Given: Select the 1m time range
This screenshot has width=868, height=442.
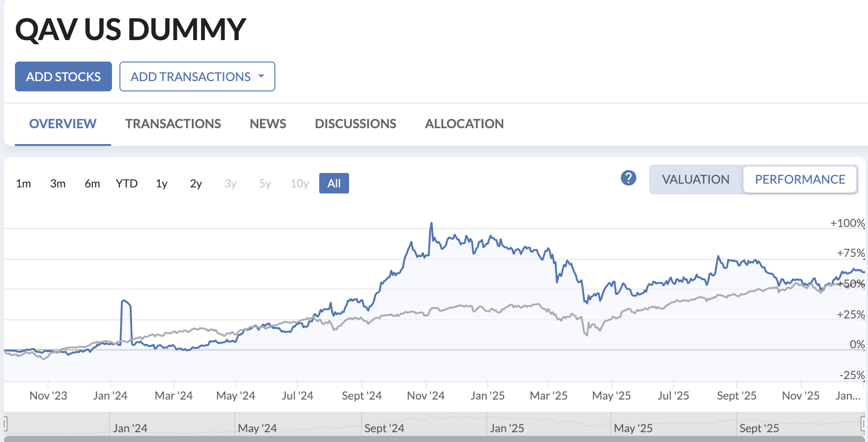Looking at the screenshot, I should (x=23, y=183).
